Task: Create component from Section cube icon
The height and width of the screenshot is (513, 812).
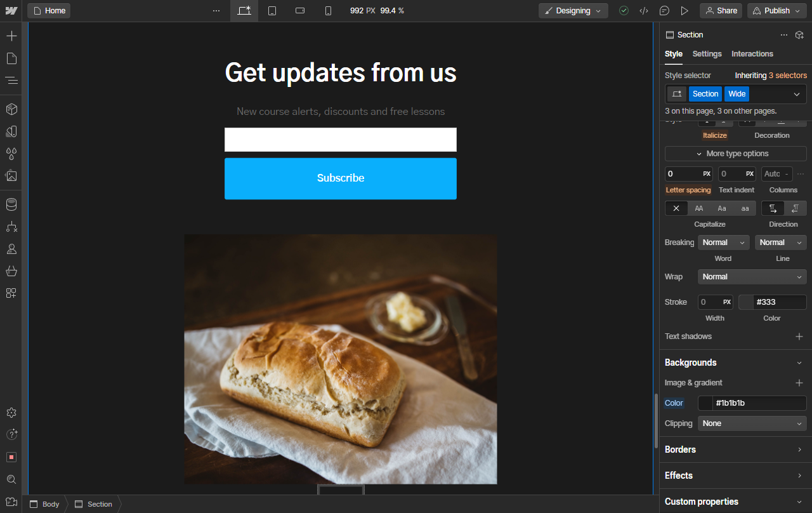Action: pyautogui.click(x=800, y=35)
